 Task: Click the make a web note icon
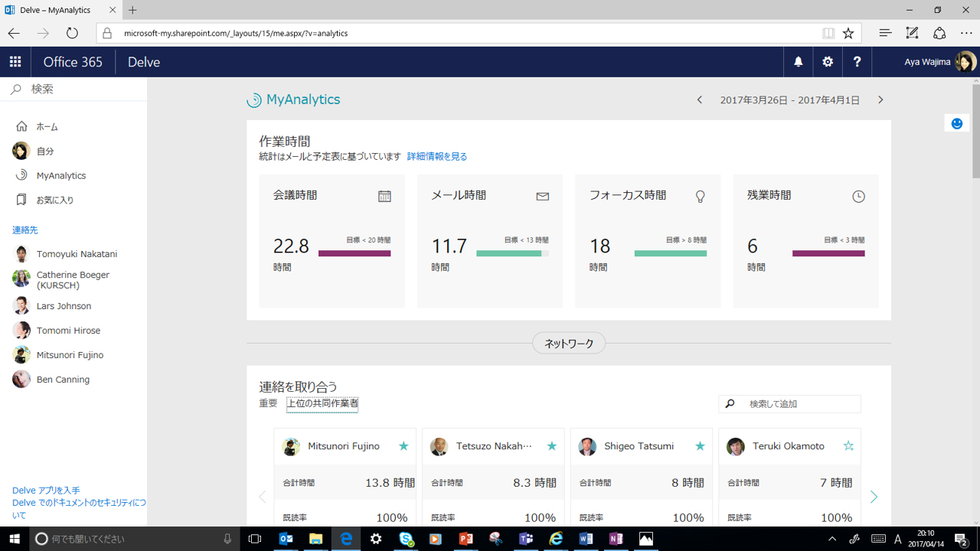tap(912, 33)
